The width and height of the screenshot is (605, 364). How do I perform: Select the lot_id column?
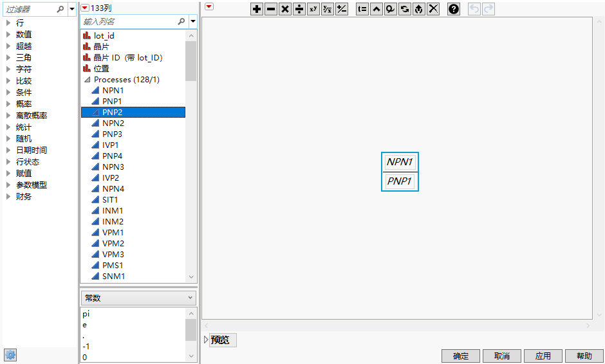click(x=133, y=35)
